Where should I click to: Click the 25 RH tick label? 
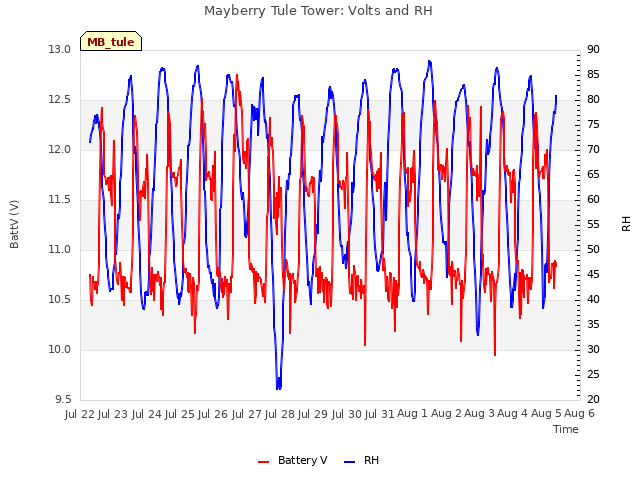tap(593, 374)
